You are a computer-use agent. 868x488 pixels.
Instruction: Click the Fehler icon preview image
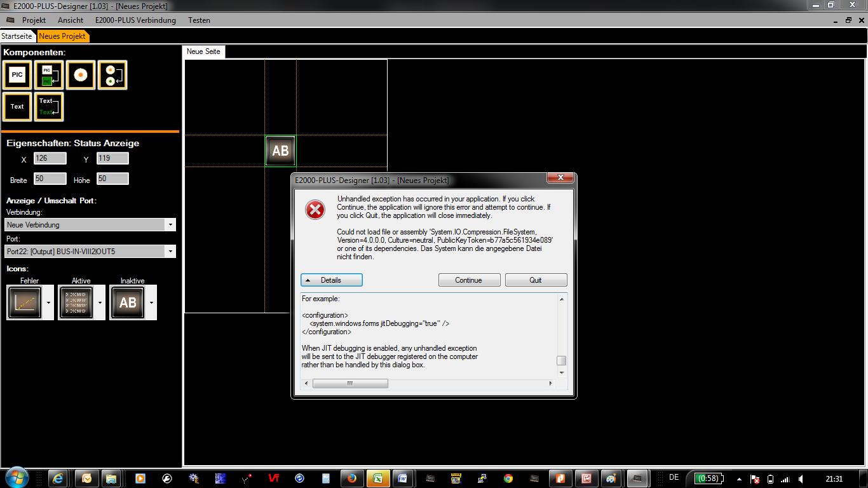[25, 302]
